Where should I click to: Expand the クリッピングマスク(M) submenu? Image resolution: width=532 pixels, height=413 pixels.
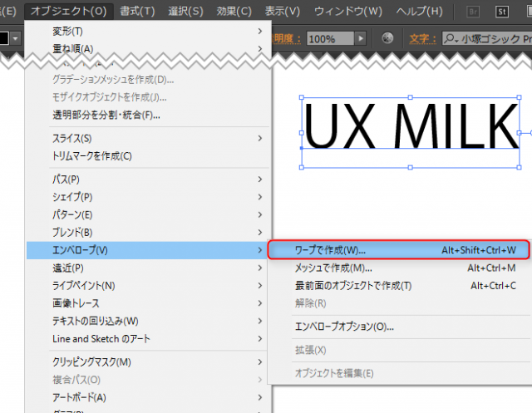pos(91,361)
